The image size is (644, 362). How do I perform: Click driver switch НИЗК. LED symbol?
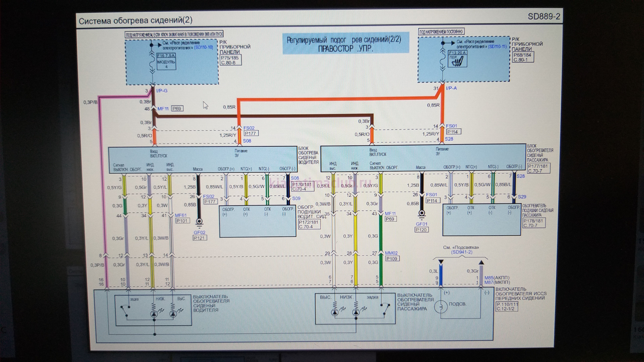[154, 314]
